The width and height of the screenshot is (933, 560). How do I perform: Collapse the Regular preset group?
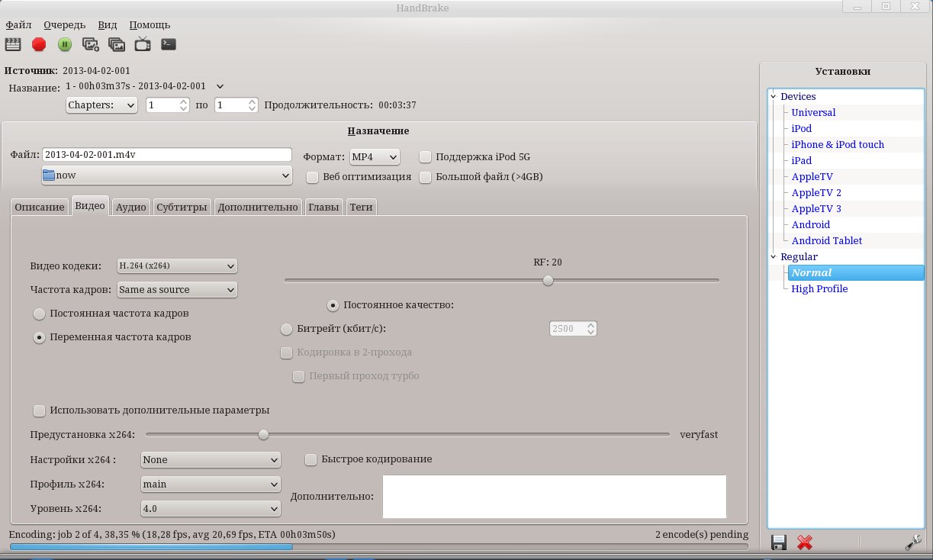[x=774, y=257]
